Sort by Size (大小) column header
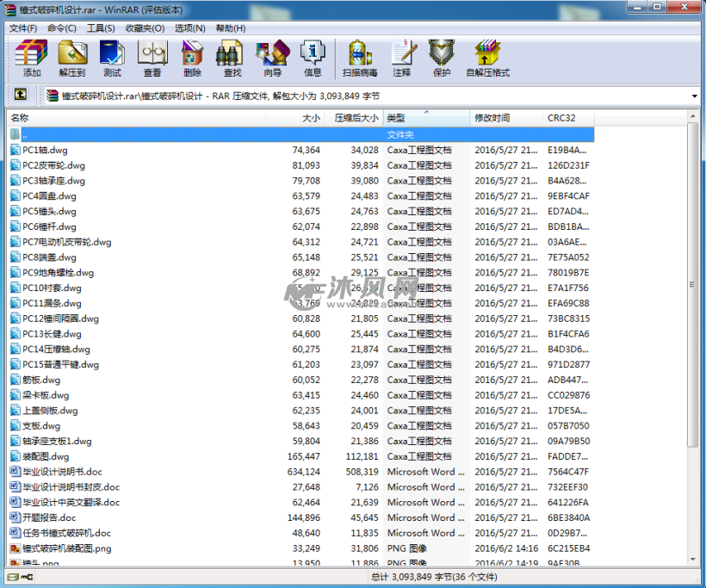 294,118
